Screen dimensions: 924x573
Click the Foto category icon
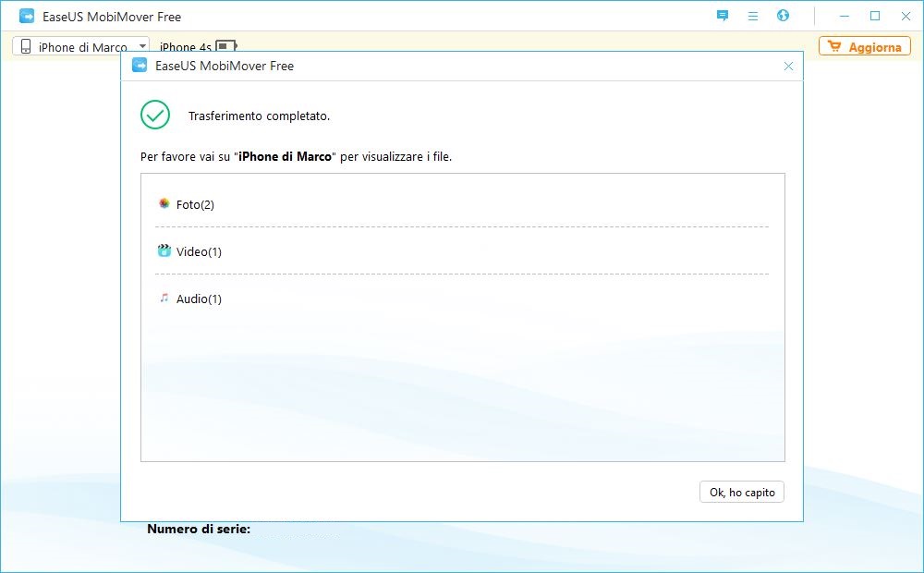(x=164, y=203)
